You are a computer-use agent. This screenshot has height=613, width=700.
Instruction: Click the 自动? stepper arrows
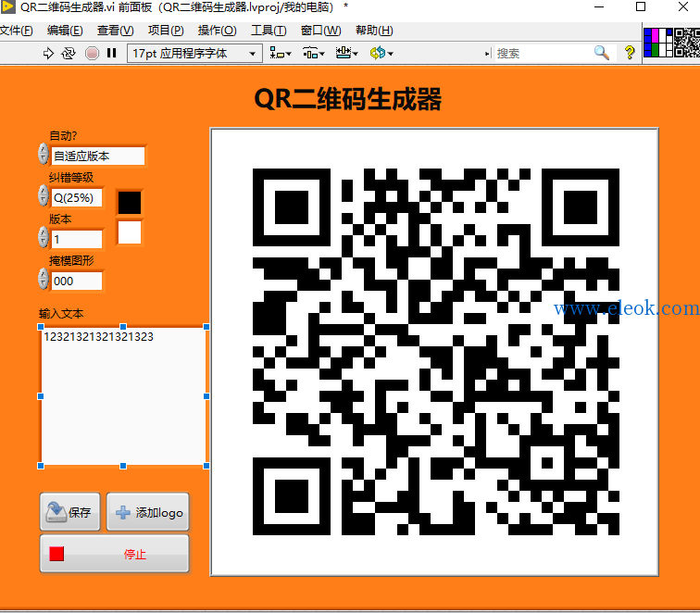[43, 154]
